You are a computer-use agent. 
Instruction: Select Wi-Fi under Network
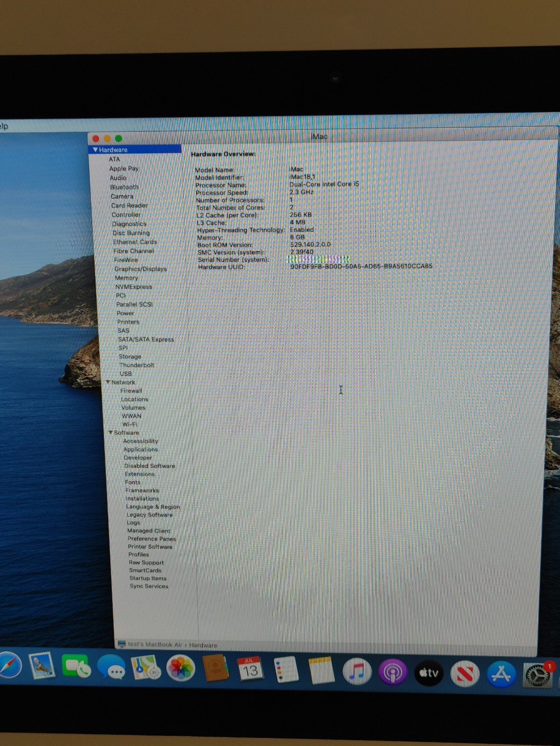[130, 424]
